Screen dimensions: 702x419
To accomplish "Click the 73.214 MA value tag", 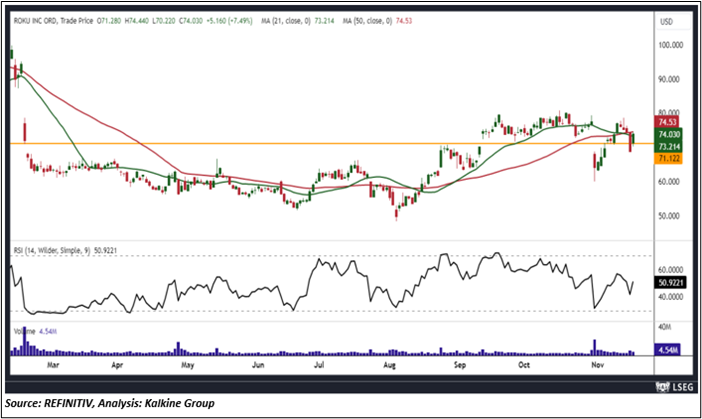I will point(668,146).
